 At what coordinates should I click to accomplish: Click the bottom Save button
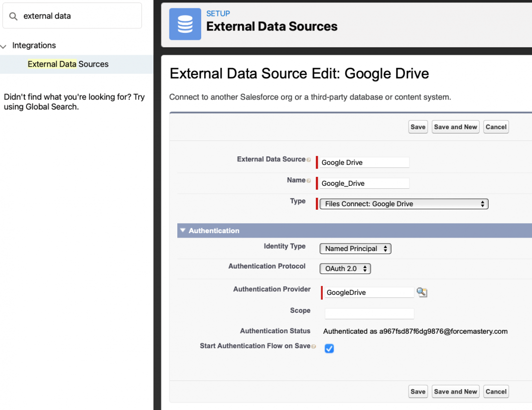pyautogui.click(x=418, y=392)
